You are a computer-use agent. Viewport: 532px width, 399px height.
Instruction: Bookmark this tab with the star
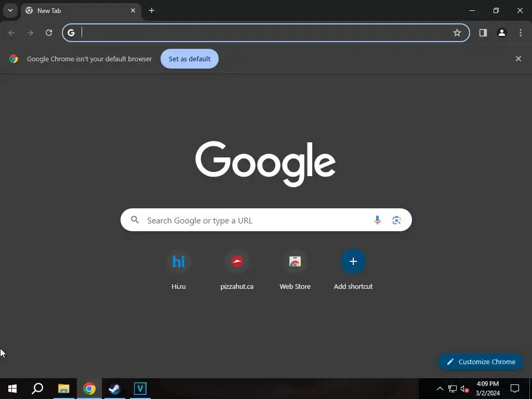(457, 33)
